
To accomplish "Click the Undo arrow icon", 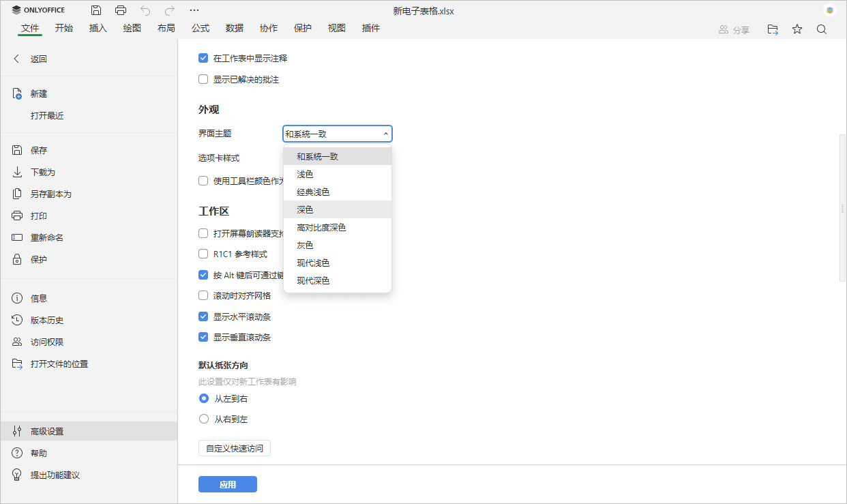I will 144,10.
